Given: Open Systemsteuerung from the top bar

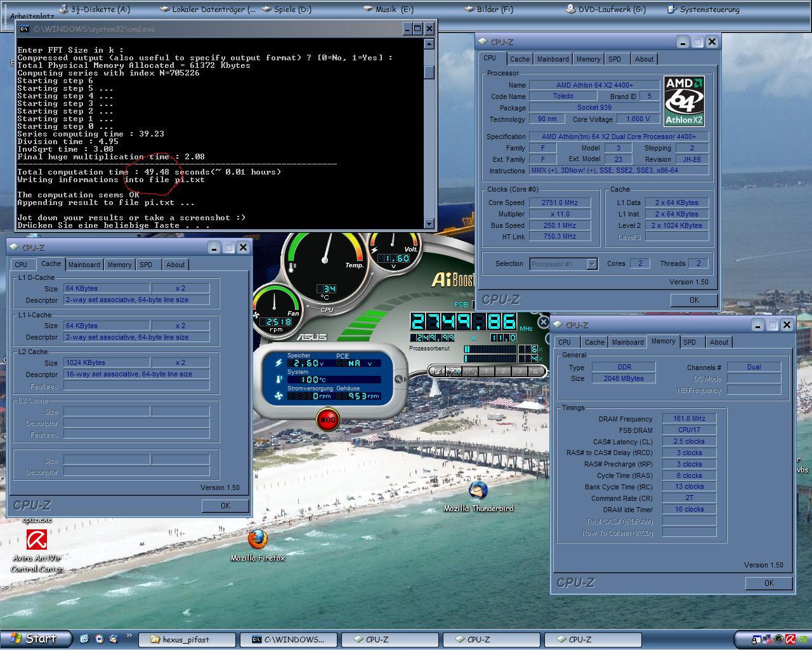Looking at the screenshot, I should (x=704, y=10).
